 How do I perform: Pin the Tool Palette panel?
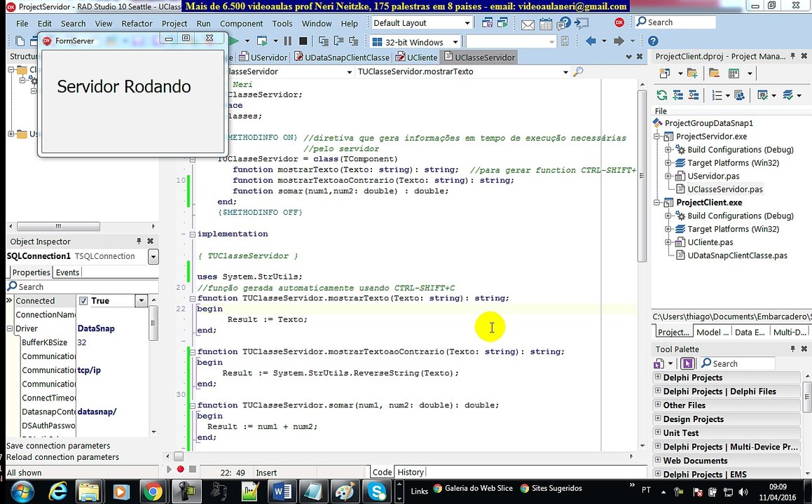coord(793,349)
